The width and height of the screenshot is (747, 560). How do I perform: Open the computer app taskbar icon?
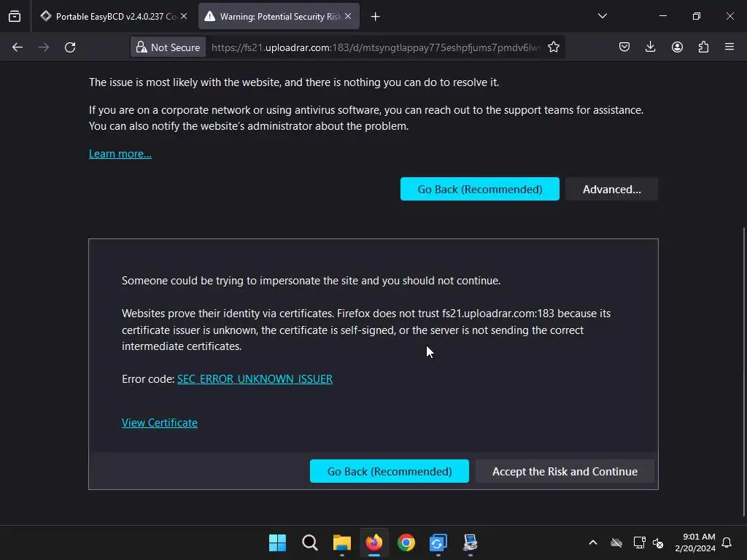pos(471,542)
